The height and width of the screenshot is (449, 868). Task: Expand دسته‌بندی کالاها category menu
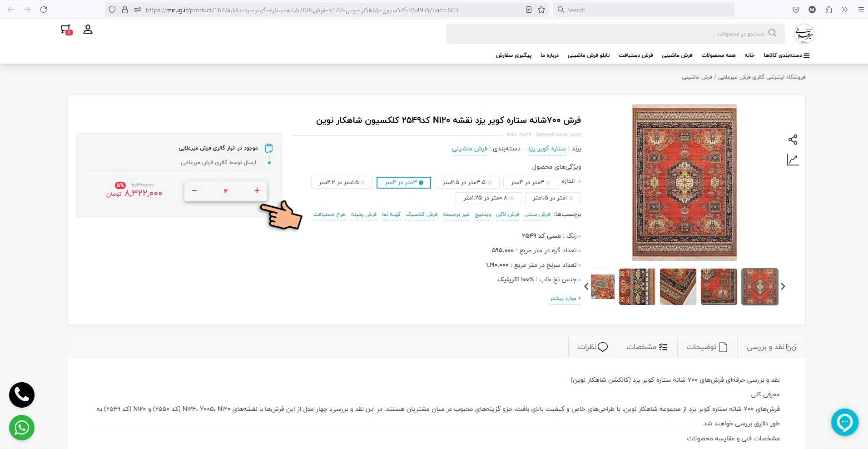[x=787, y=55]
